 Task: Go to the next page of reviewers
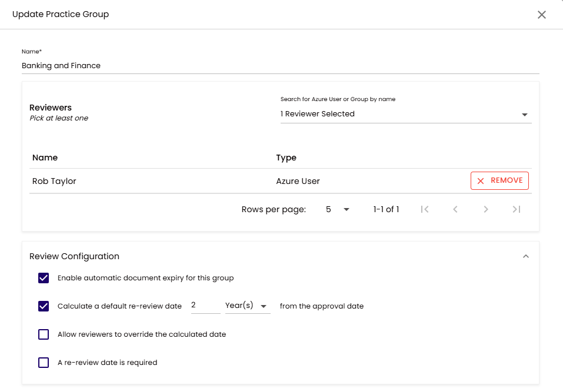[486, 209]
